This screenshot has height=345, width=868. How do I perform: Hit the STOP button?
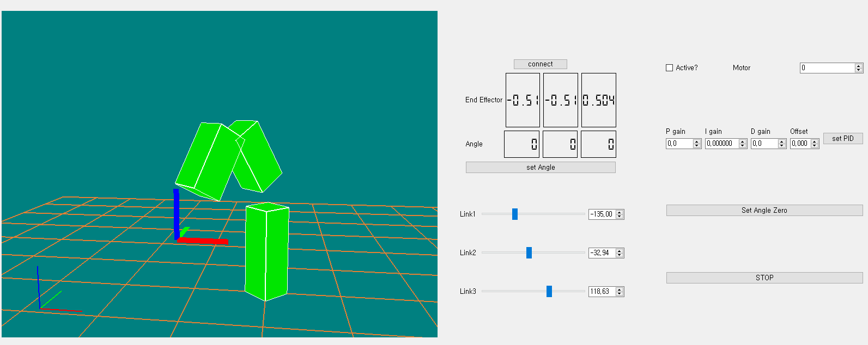tap(764, 278)
